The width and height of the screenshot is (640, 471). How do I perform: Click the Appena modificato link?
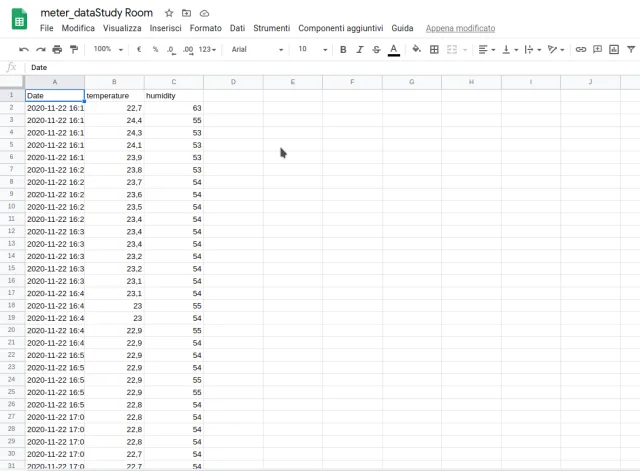pos(460,29)
